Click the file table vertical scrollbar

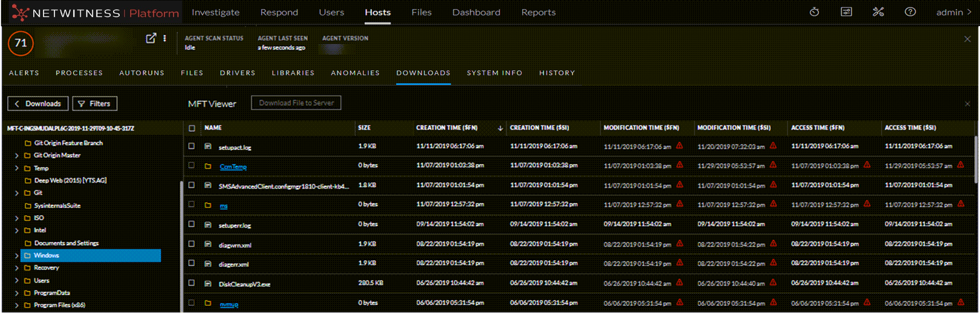click(x=976, y=160)
